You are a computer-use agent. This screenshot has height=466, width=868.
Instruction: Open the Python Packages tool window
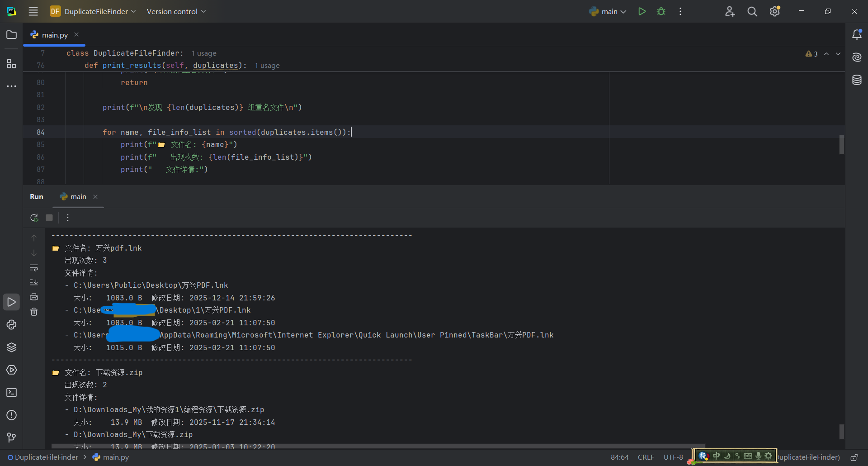[x=11, y=347]
